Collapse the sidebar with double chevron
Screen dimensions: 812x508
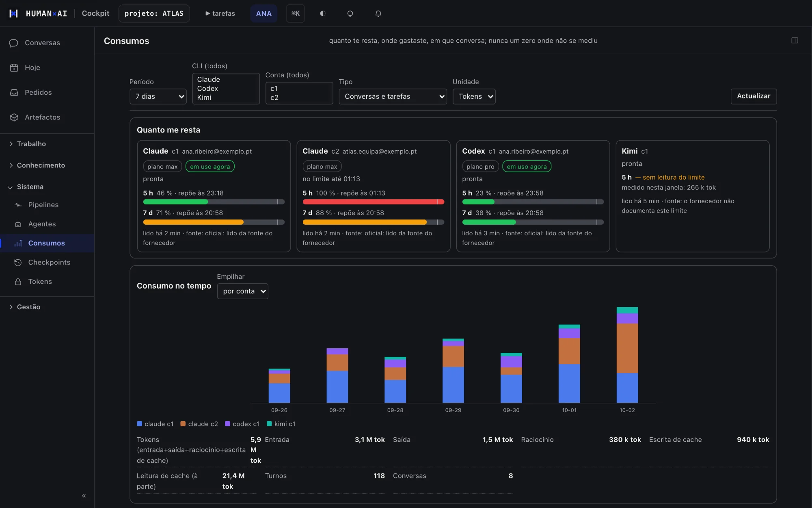[84, 495]
